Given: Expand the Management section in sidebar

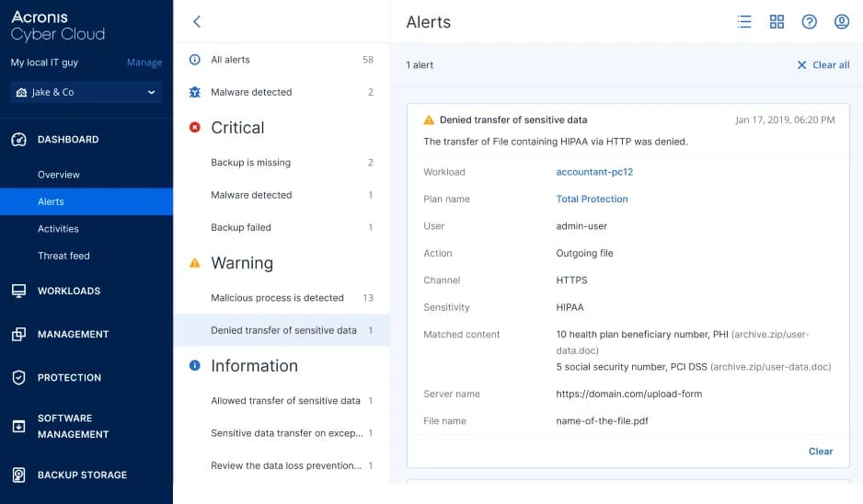Looking at the screenshot, I should [73, 335].
